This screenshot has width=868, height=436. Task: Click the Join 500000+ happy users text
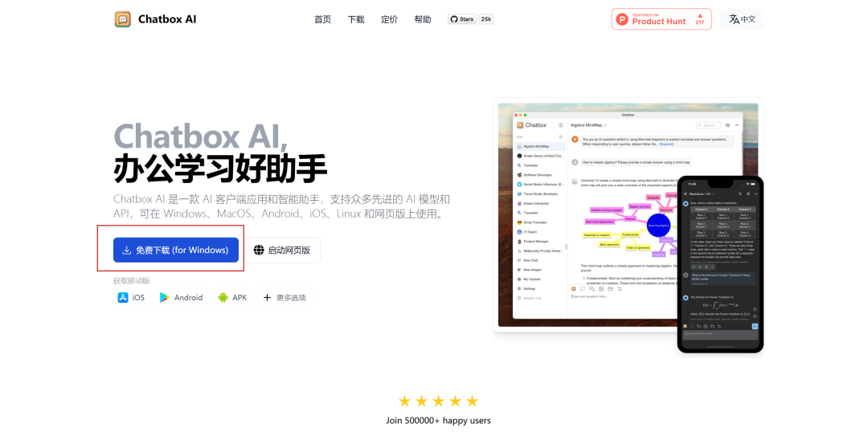click(x=439, y=421)
